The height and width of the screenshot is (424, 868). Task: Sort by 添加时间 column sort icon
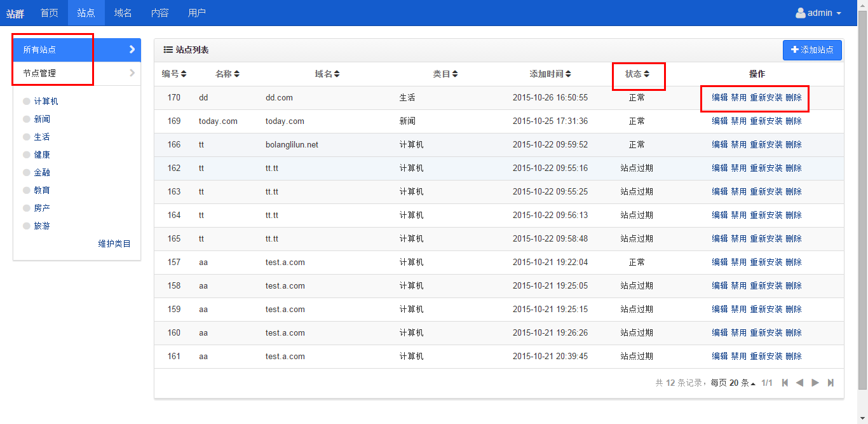point(568,74)
